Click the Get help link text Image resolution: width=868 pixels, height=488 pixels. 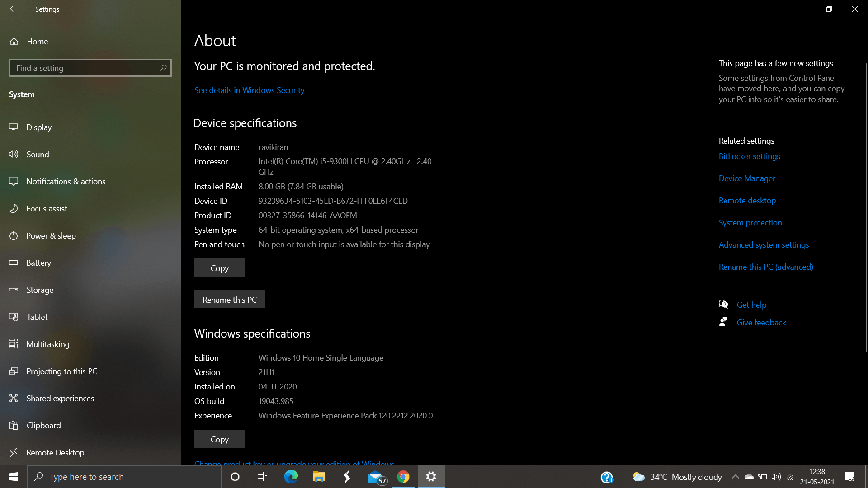click(751, 305)
